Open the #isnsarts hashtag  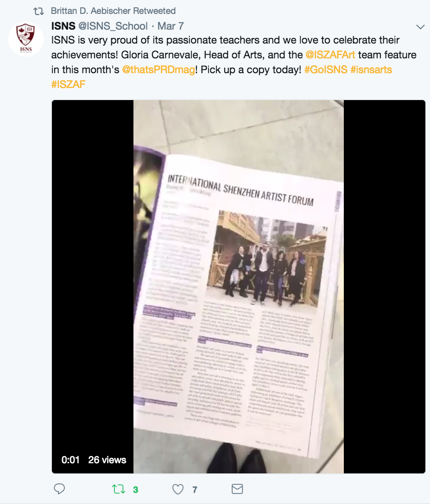[371, 70]
